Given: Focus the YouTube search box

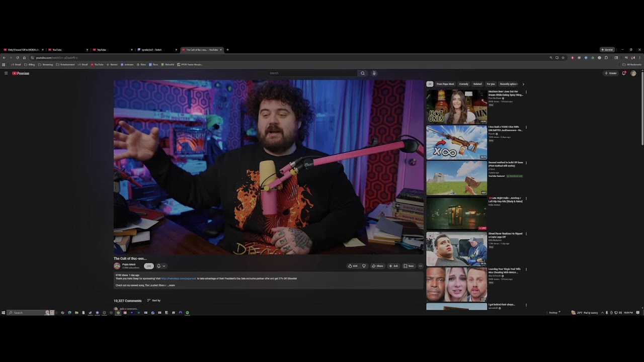Looking at the screenshot, I should (312, 73).
